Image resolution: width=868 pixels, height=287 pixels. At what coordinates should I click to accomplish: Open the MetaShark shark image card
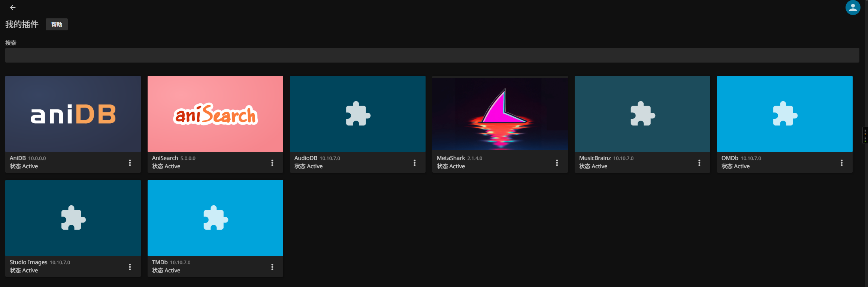click(x=500, y=114)
